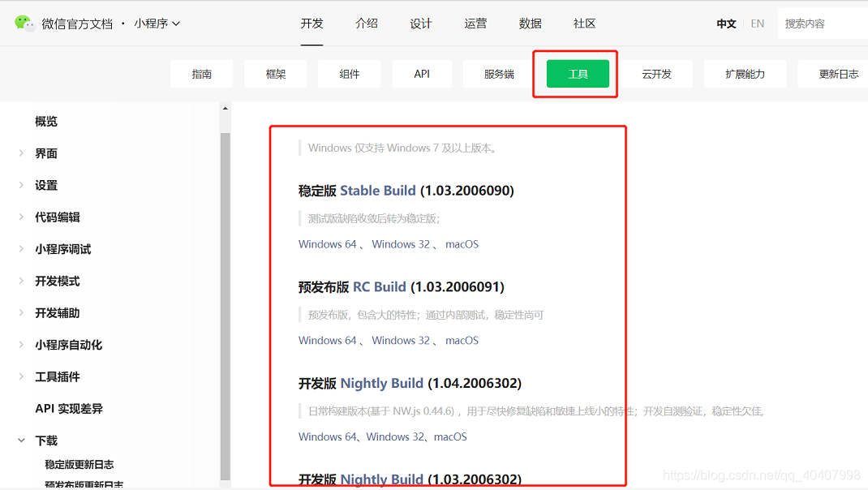Open the Stable Build heading link
This screenshot has width=868, height=490.
pos(377,191)
